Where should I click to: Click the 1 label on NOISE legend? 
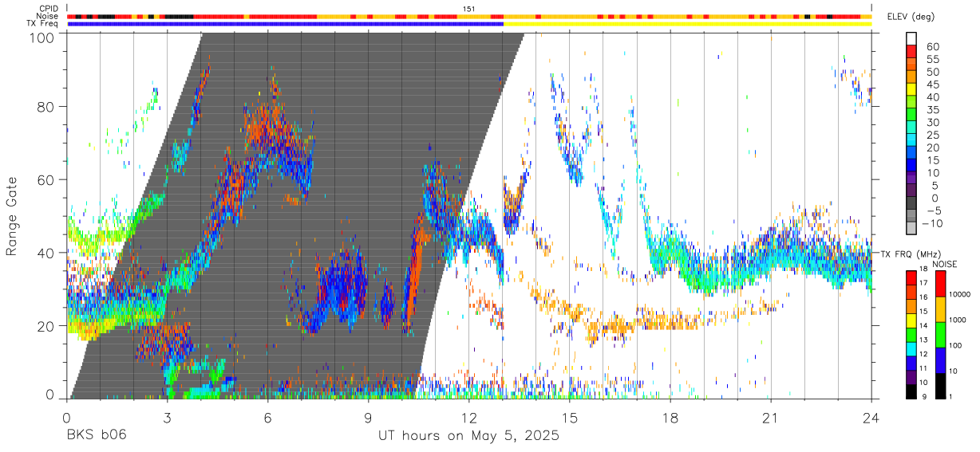coord(952,396)
